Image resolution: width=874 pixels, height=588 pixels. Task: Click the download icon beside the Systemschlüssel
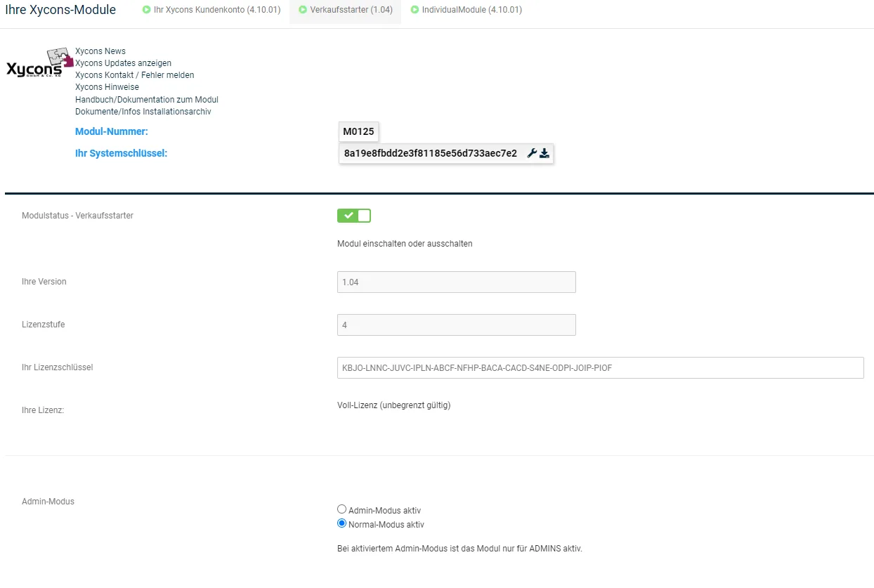click(544, 153)
